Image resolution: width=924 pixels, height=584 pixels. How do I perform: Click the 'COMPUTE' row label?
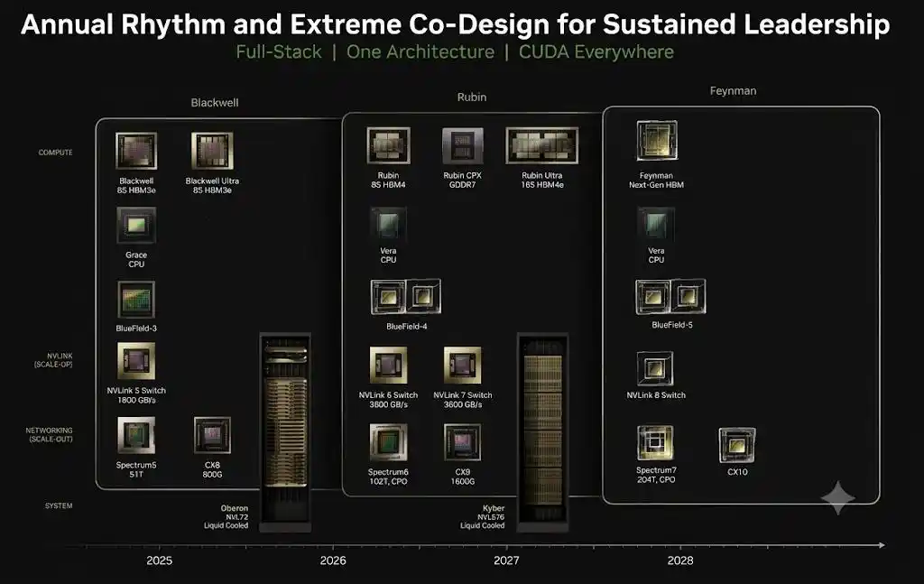[x=55, y=153]
